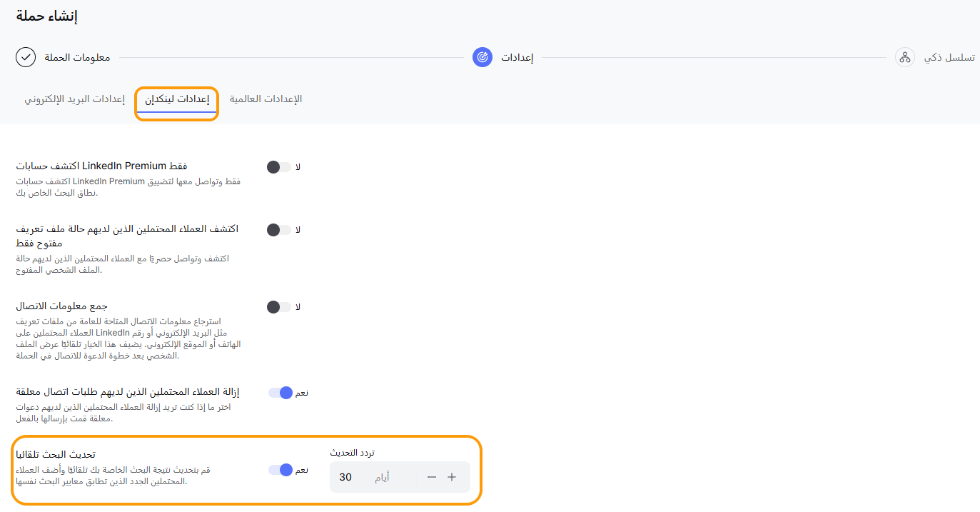The height and width of the screenshot is (512, 980).
Task: Click the settings step target icon
Action: click(483, 57)
